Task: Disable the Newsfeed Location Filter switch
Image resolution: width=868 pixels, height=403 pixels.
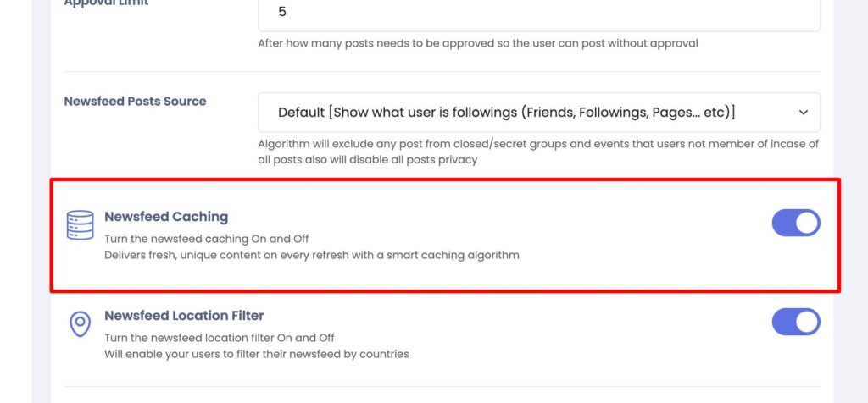Action: tap(795, 322)
